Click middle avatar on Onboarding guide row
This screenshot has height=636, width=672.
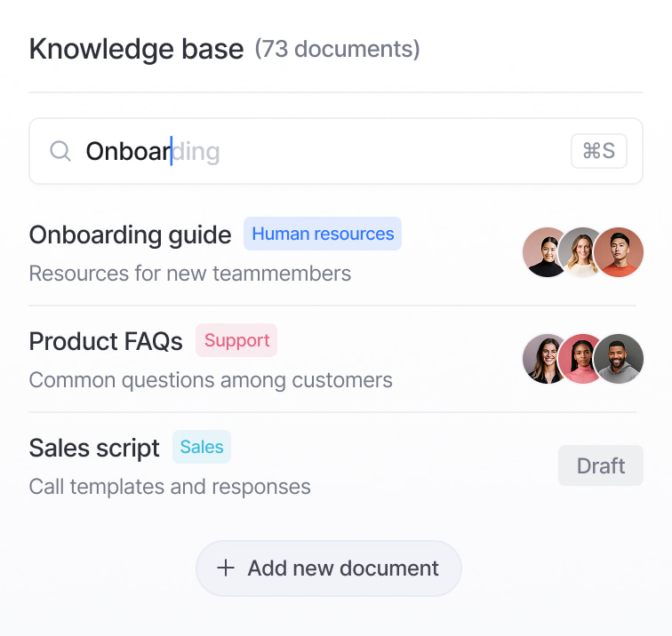pos(581,252)
